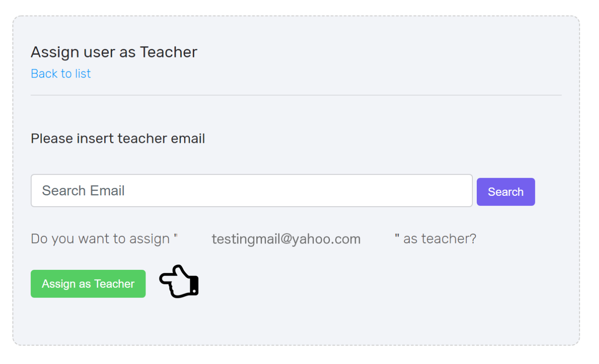Click the word 'email' in the instruction label
Screen dimensions: 599x364
point(188,138)
